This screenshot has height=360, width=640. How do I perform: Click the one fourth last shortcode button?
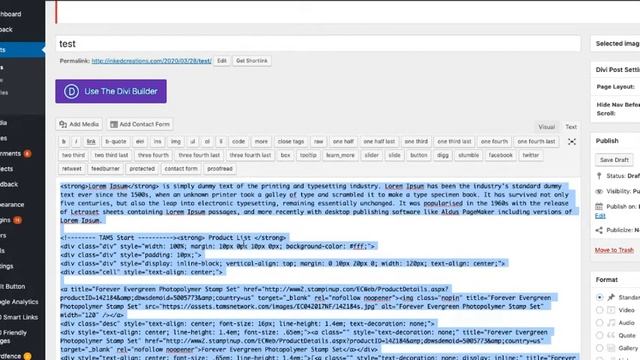coord(536,142)
